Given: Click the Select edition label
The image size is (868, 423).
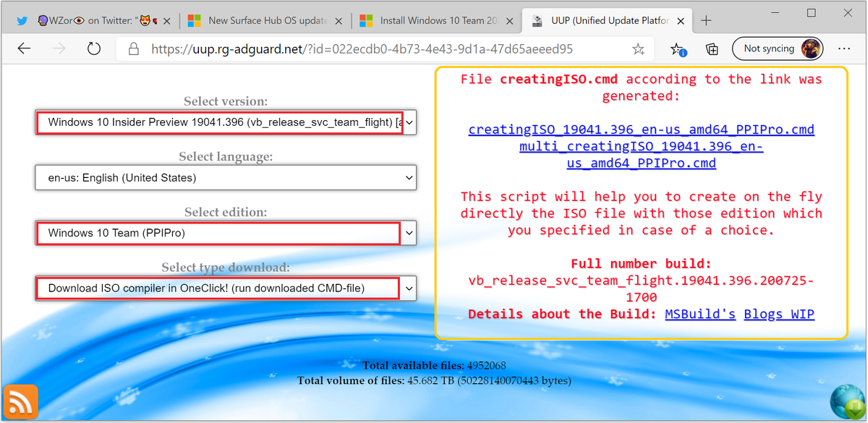Looking at the screenshot, I should [226, 212].
